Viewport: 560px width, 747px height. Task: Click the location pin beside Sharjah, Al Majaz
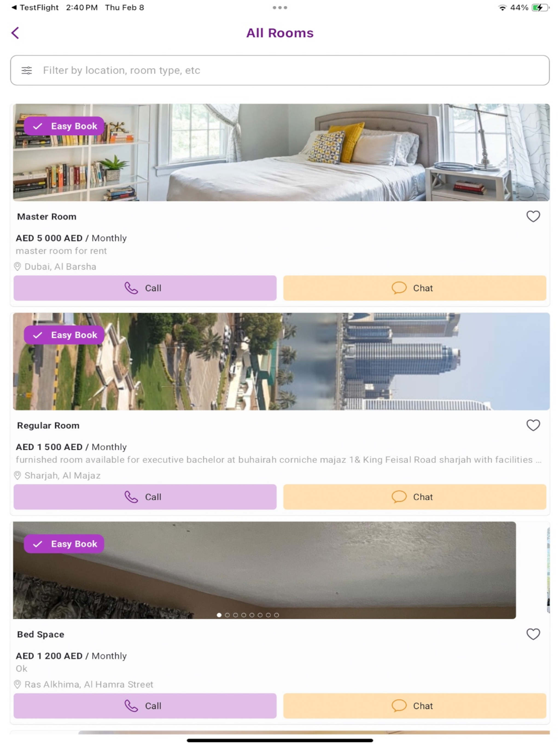[17, 475]
